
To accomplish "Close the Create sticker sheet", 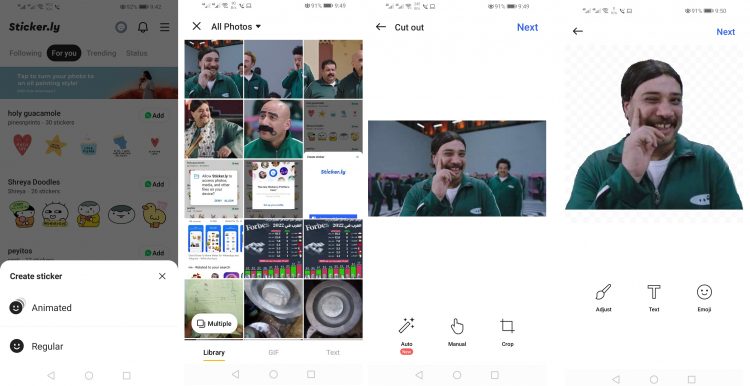I will (x=162, y=276).
